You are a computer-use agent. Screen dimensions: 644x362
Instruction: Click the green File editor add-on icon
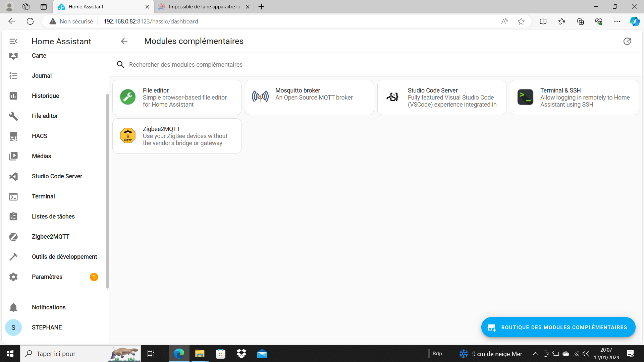(128, 97)
